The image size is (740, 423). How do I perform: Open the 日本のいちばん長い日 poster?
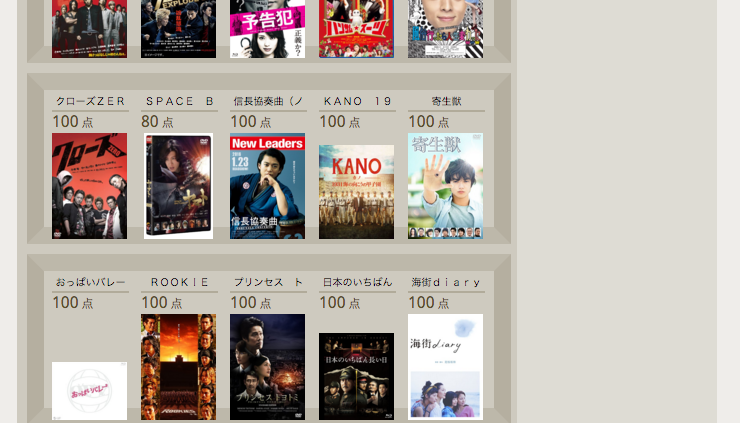(x=356, y=376)
